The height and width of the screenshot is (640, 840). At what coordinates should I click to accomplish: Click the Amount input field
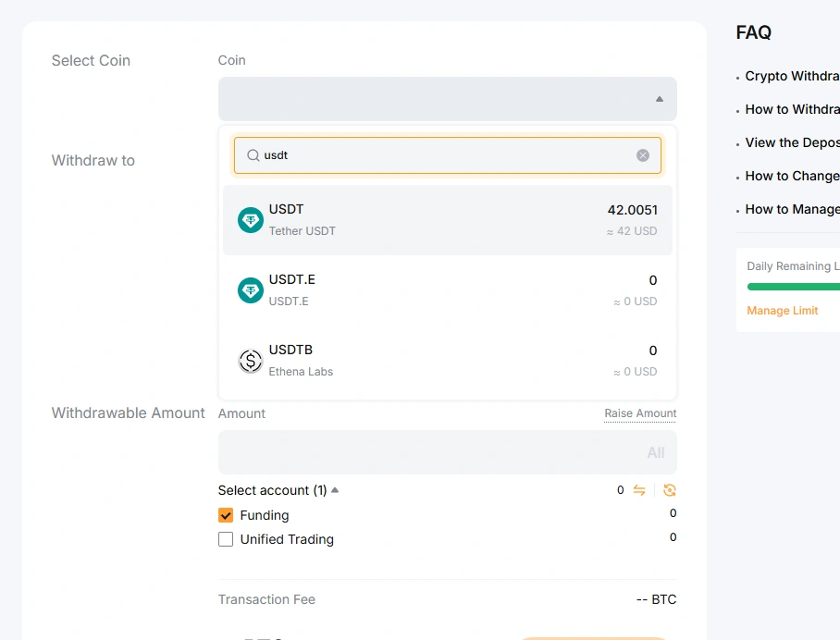pos(448,452)
